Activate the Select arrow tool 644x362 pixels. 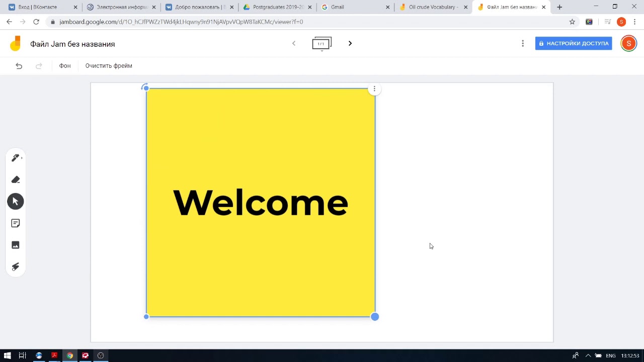coord(16,201)
